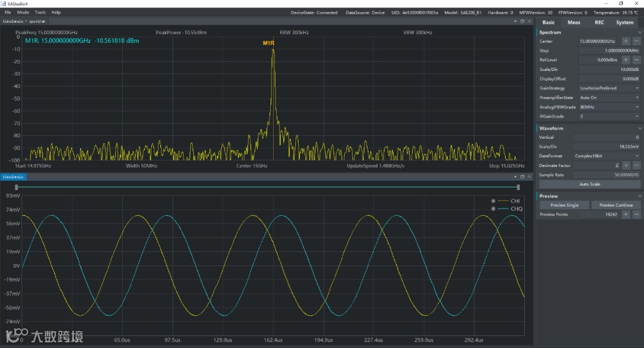Click the Temperature: 39.15 °C status
The width and height of the screenshot is (644, 348).
615,13
